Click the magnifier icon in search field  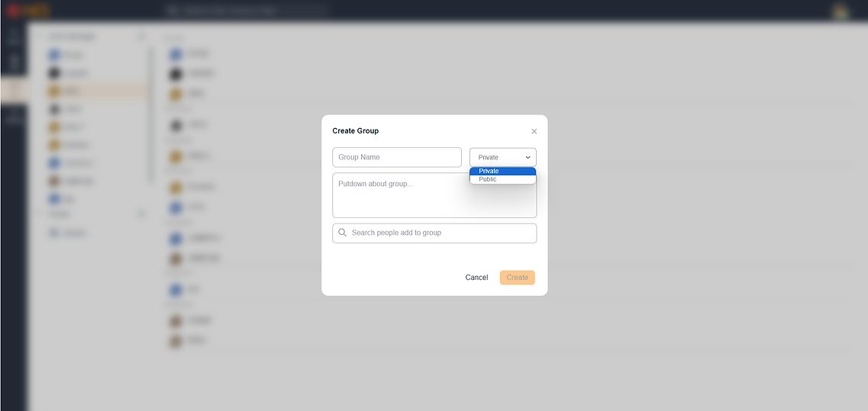tap(343, 233)
